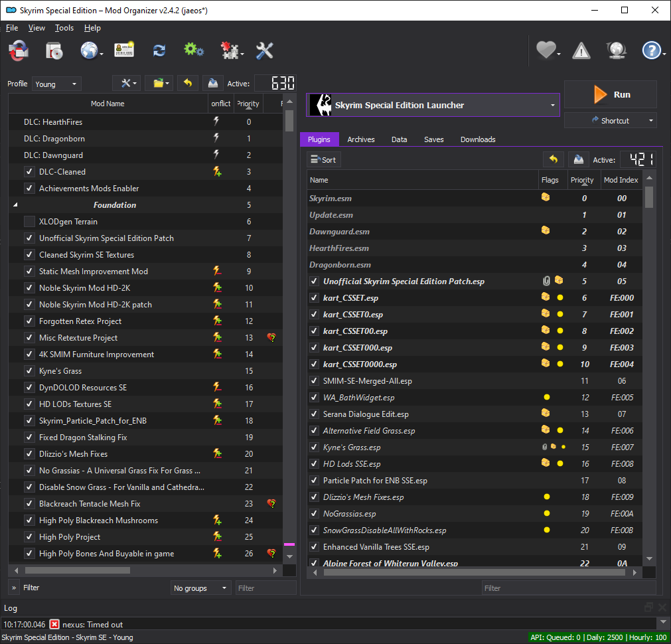Select the High Poly Project mod row

145,537
